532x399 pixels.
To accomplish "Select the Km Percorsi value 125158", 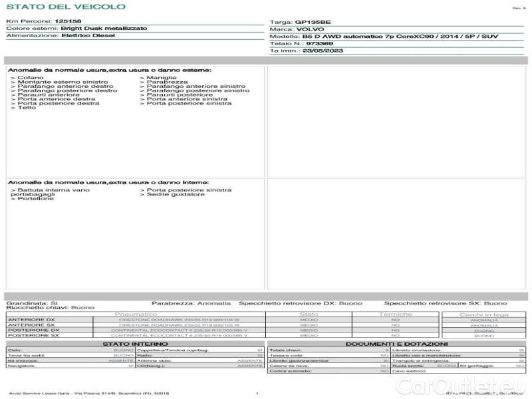I will coord(68,21).
